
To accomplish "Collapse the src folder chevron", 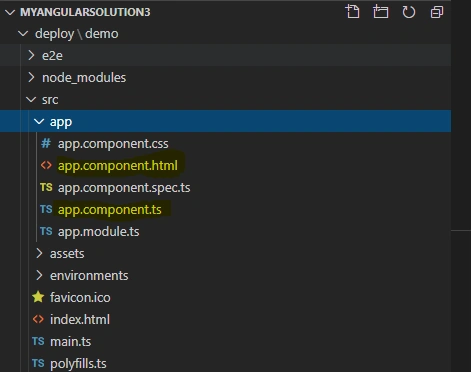I will point(31,99).
